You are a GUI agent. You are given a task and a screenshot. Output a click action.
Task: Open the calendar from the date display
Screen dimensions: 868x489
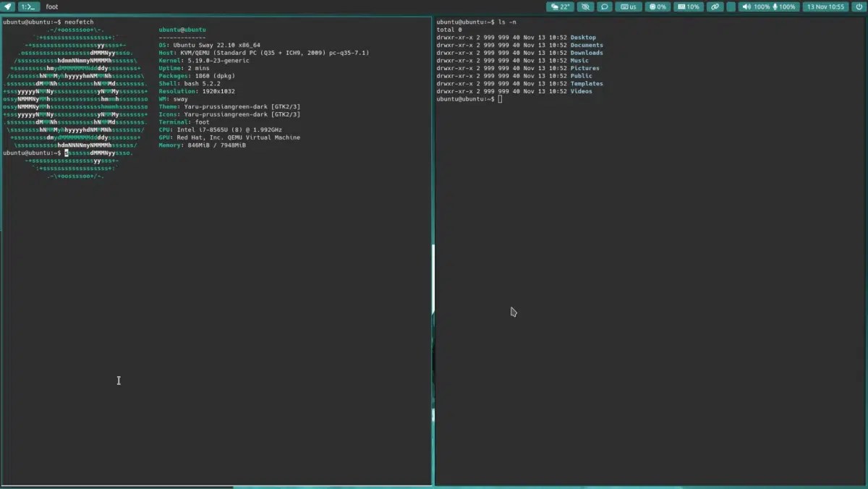point(825,7)
